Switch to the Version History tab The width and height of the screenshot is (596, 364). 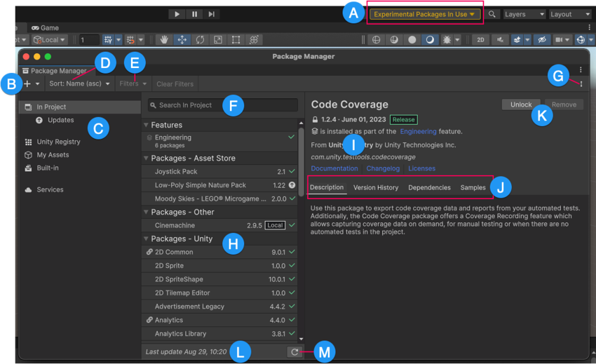pyautogui.click(x=375, y=187)
